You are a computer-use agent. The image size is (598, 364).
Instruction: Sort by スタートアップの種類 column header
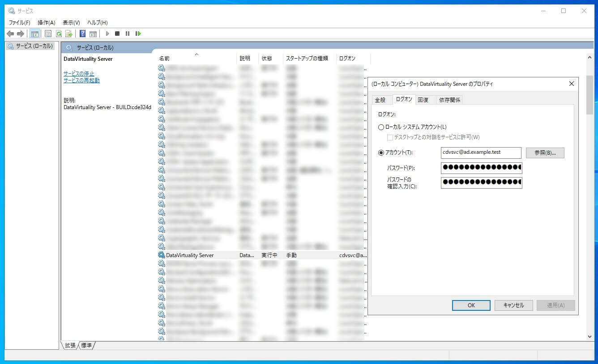[x=309, y=58]
